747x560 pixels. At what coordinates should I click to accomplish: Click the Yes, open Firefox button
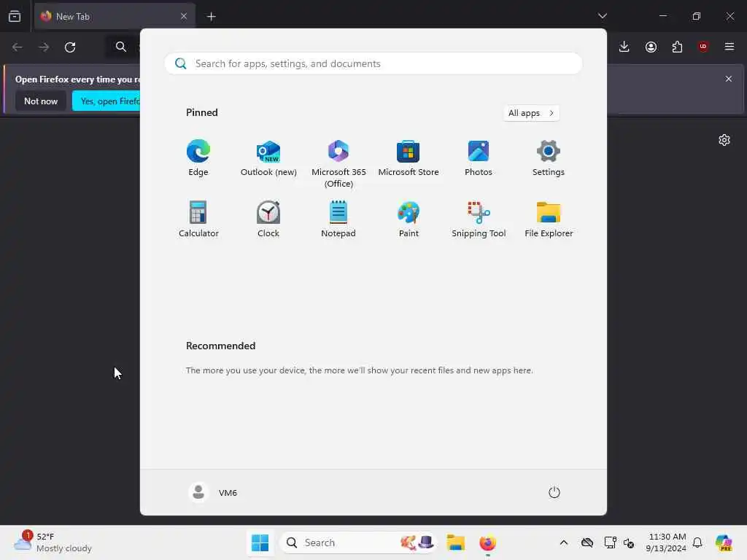coord(107,101)
